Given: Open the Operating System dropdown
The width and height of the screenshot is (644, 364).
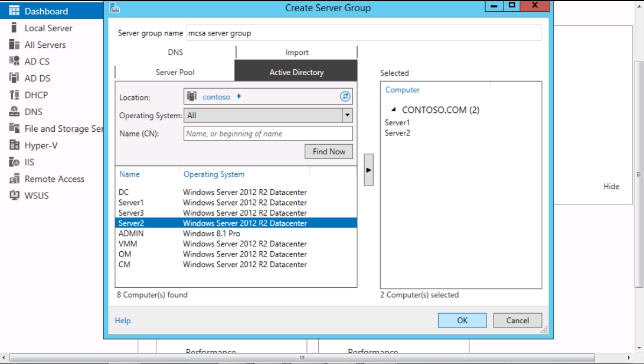Looking at the screenshot, I should (348, 115).
